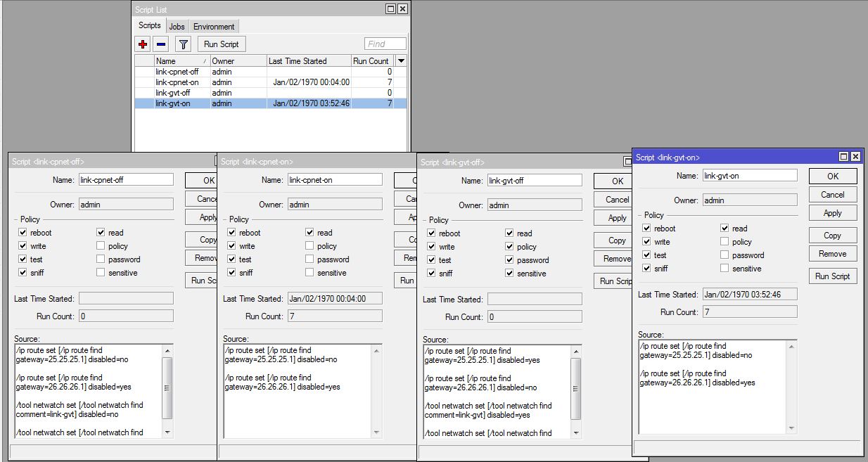Image resolution: width=868 pixels, height=462 pixels.
Task: Close the link-gvt-on script window
Action: click(855, 157)
